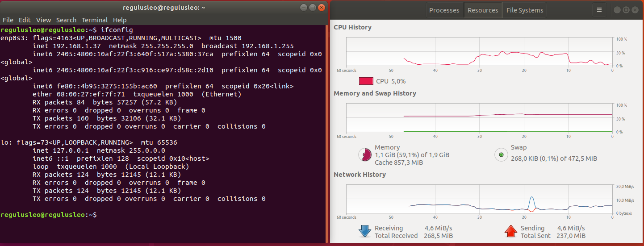Open the Search menu in Terminal
The height and width of the screenshot is (246, 644).
(66, 20)
